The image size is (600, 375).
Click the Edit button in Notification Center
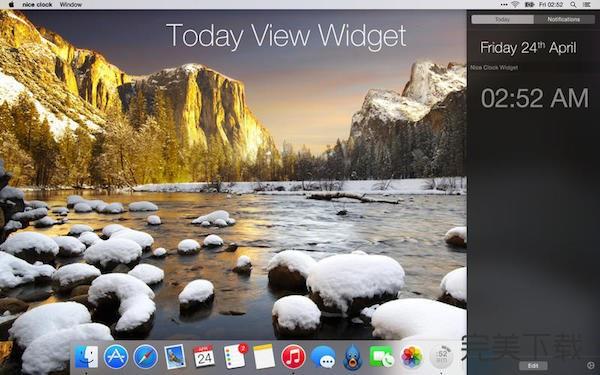point(533,366)
